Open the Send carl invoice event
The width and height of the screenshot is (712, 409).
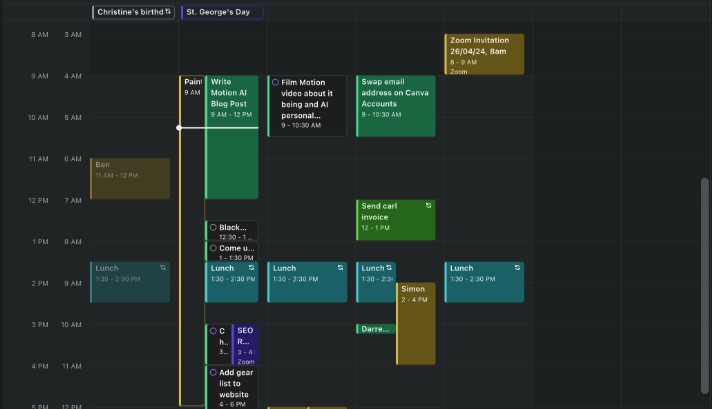pyautogui.click(x=396, y=220)
